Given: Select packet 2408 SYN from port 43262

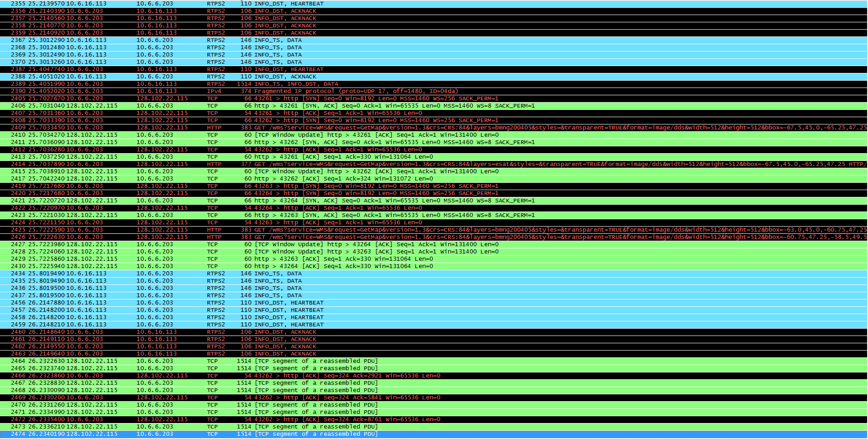Looking at the screenshot, I should click(x=434, y=120).
